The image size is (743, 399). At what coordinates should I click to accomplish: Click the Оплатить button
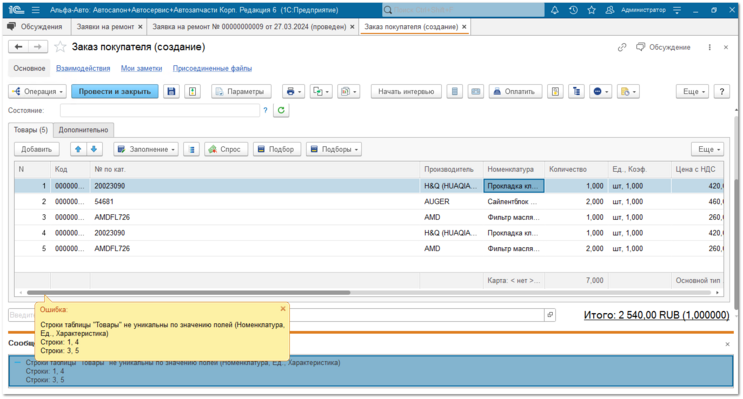(515, 91)
